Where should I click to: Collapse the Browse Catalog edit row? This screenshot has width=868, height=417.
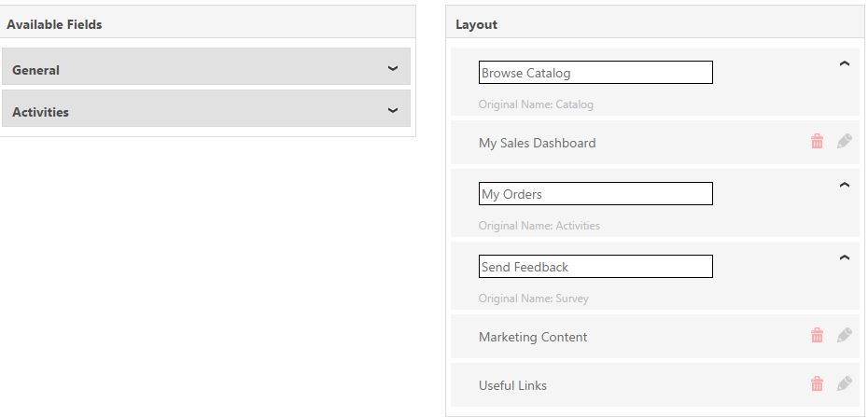(844, 64)
